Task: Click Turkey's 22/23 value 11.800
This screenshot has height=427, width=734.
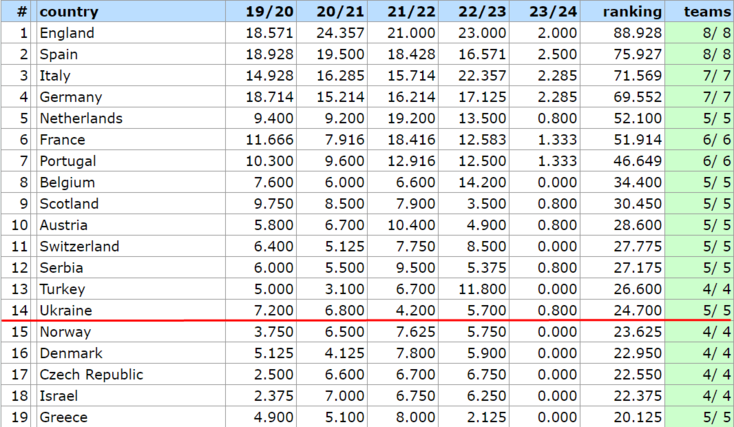Action: (482, 289)
